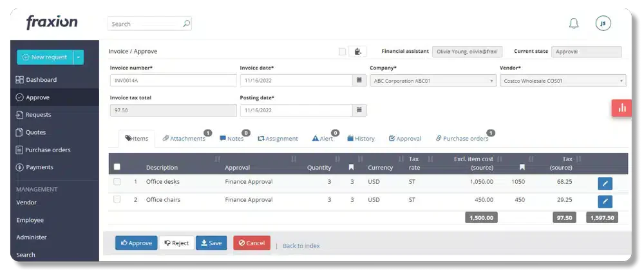The width and height of the screenshot is (644, 278).
Task: Open the red chart analytics side button
Action: tap(622, 108)
